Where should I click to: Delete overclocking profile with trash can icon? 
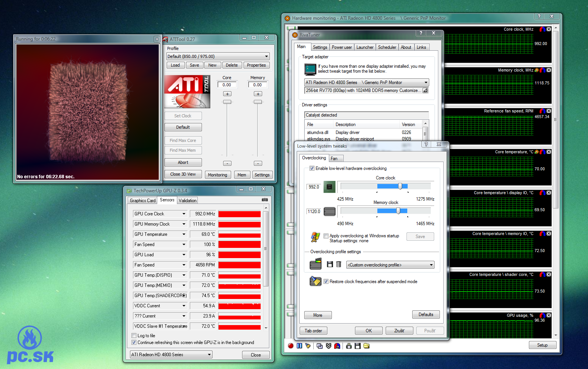(339, 264)
